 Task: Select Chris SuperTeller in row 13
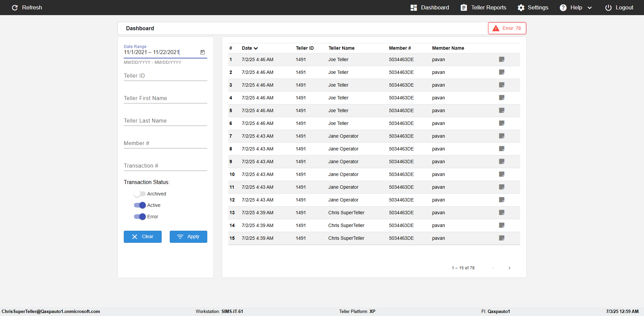point(346,213)
